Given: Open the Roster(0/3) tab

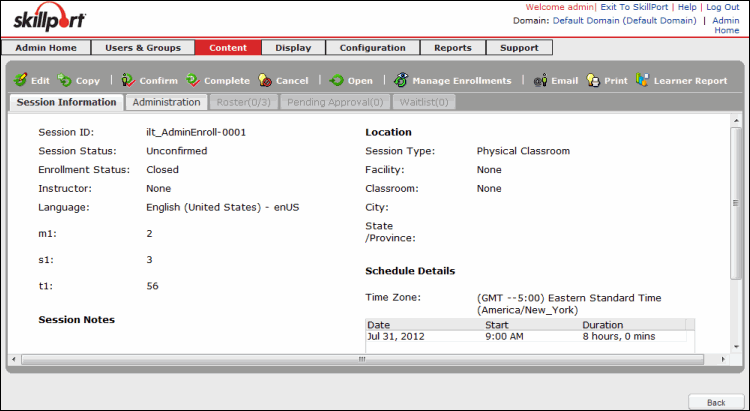Looking at the screenshot, I should (x=243, y=102).
